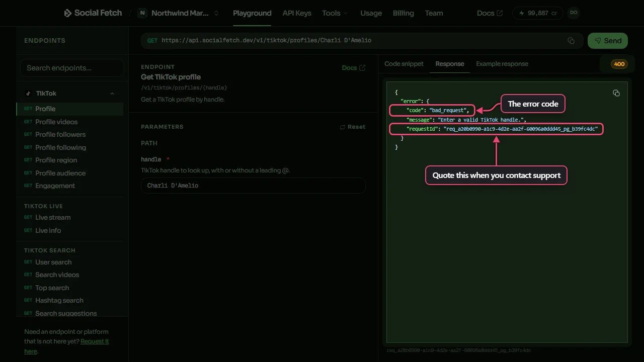The height and width of the screenshot is (362, 644).
Task: Select the Search videos endpoint
Action: click(70, 275)
